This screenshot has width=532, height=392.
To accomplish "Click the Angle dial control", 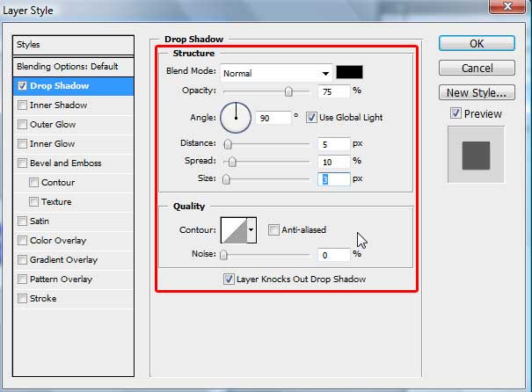I will click(236, 118).
